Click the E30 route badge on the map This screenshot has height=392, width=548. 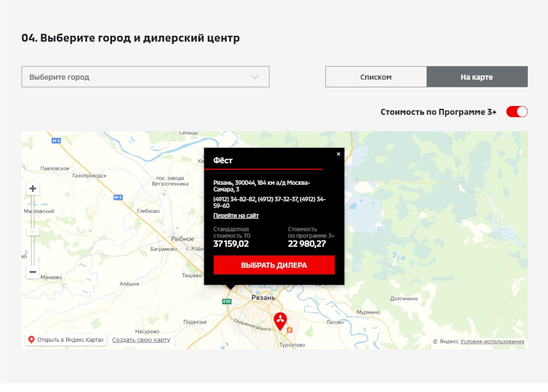click(x=225, y=300)
